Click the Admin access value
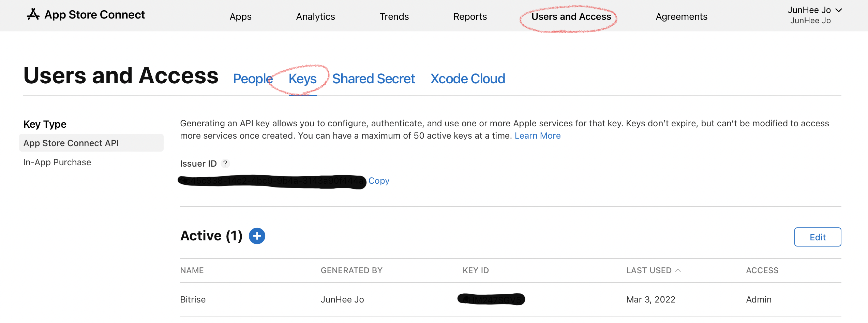Viewport: 868px width, 323px height. coord(759,299)
